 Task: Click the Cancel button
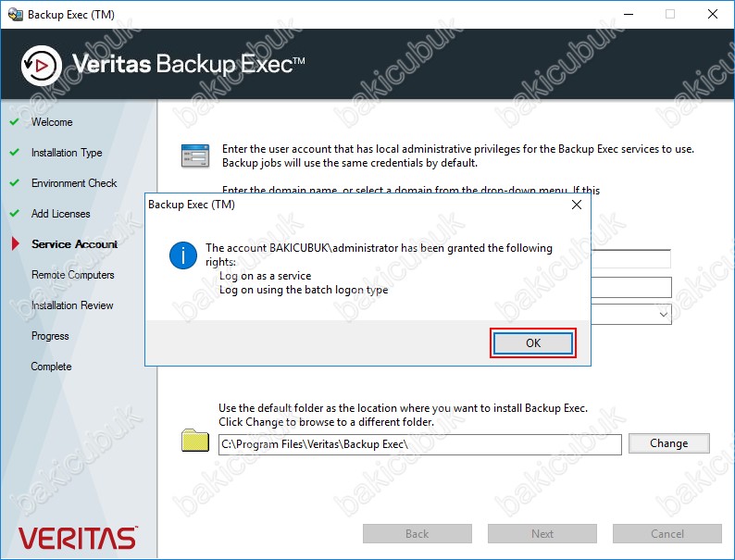[666, 533]
